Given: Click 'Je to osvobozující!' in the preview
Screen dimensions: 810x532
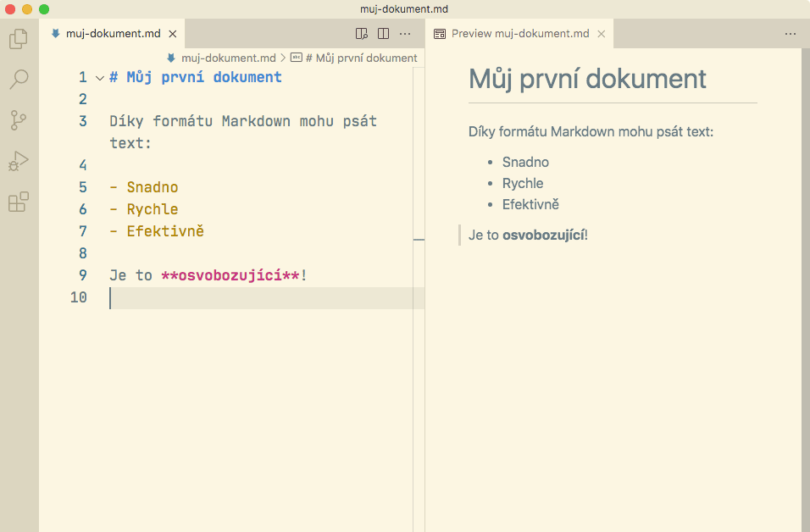Looking at the screenshot, I should pos(528,235).
